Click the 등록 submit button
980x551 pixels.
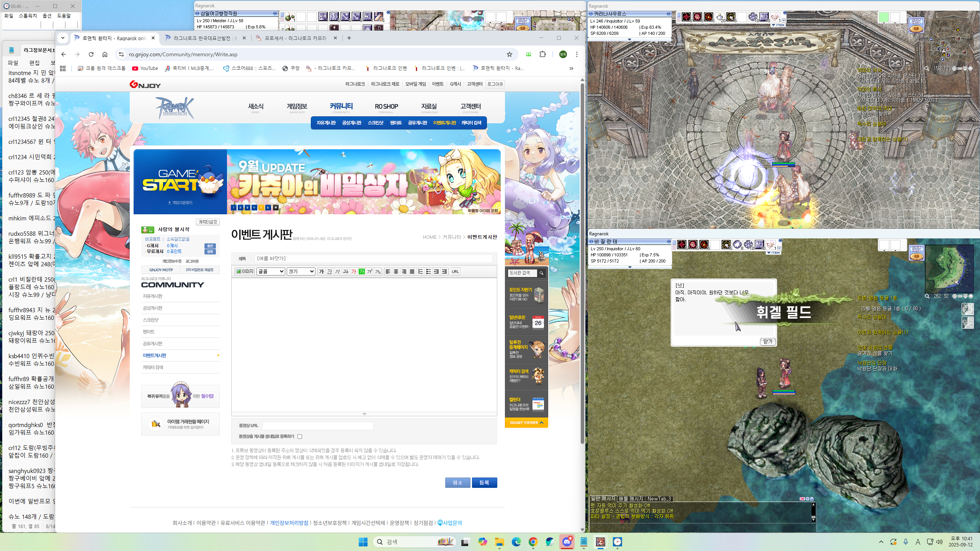coord(484,483)
